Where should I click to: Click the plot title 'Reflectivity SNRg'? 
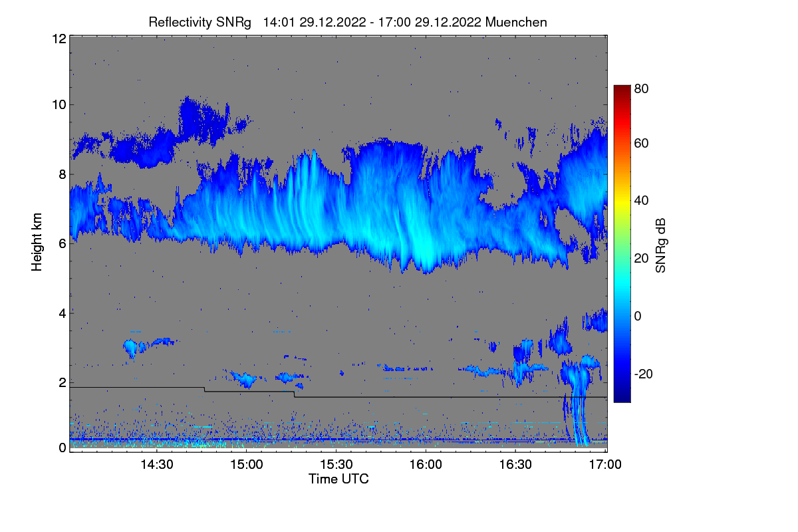coord(199,22)
